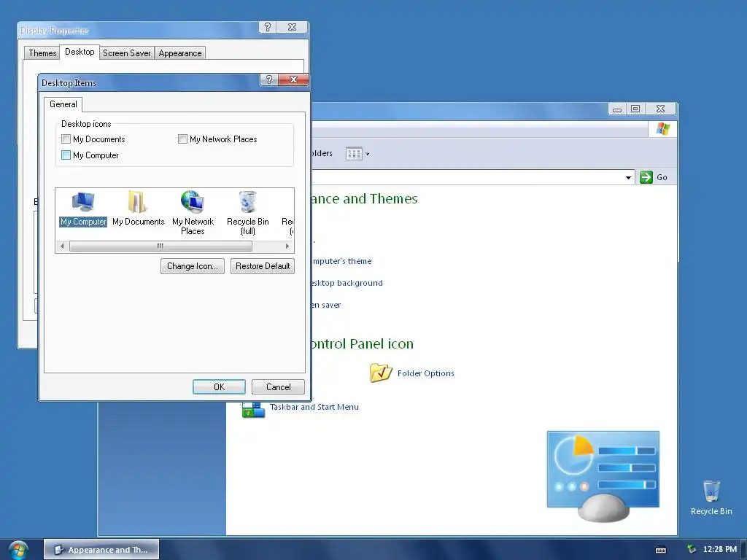Switch to the Themes tab

[42, 52]
